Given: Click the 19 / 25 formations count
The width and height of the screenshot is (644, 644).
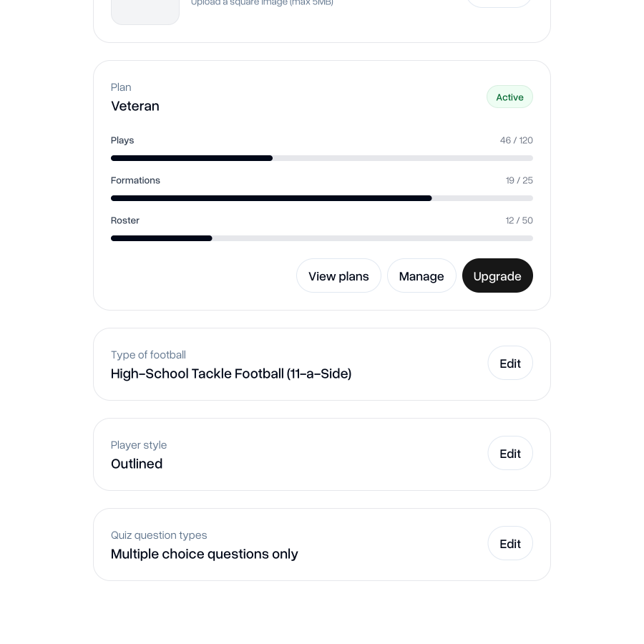Looking at the screenshot, I should tap(519, 180).
